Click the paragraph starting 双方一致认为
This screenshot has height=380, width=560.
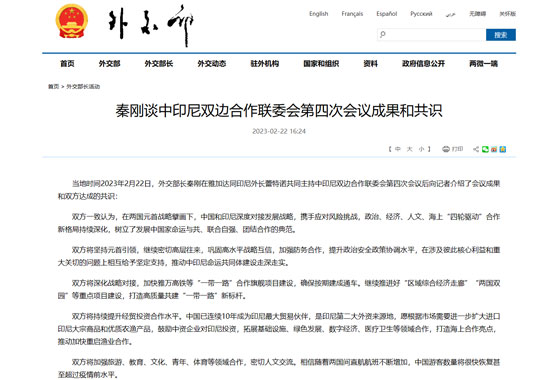click(x=279, y=223)
